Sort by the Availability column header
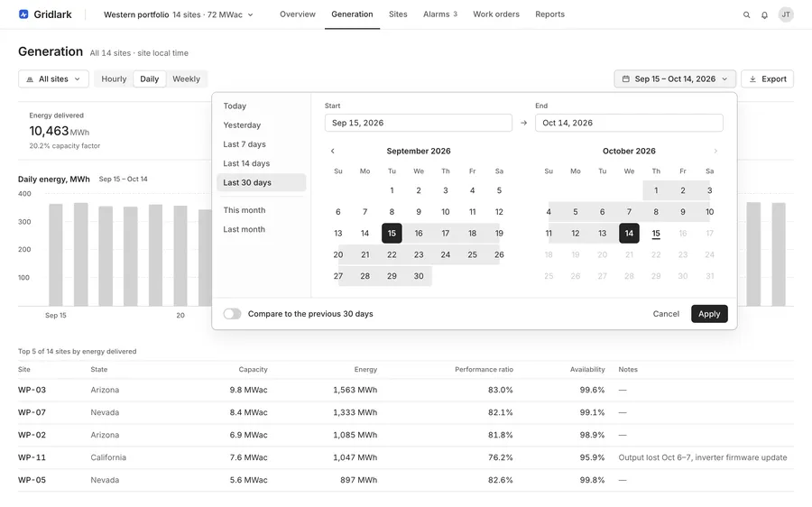This screenshot has height=507, width=812. point(587,370)
